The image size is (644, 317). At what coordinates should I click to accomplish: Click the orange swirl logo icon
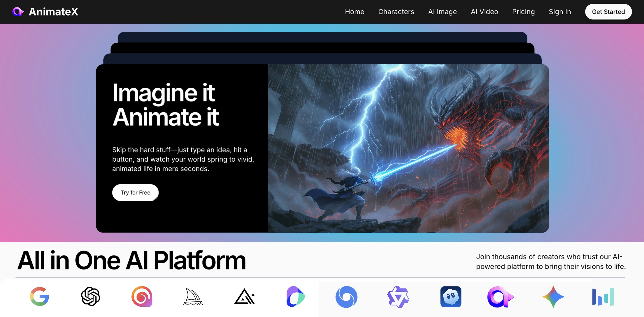point(142,296)
